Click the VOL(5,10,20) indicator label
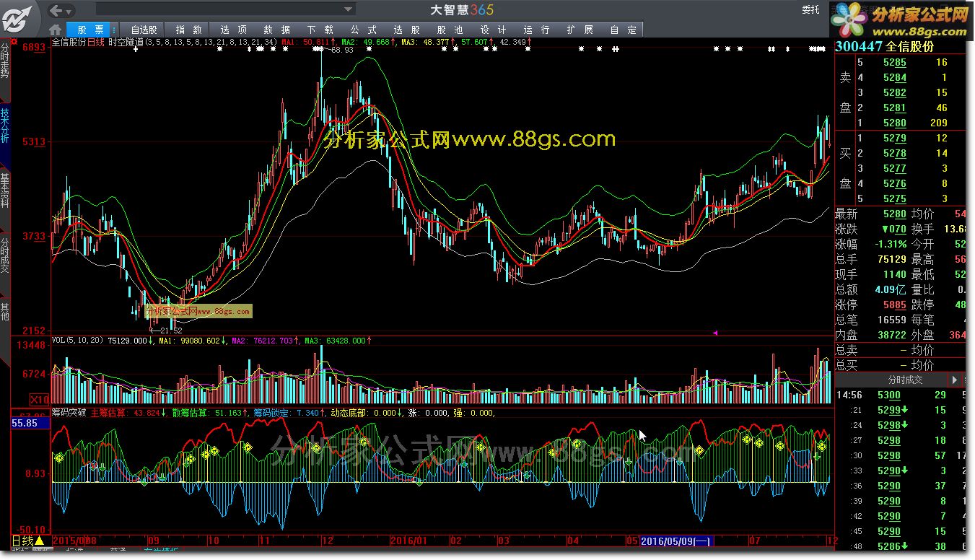The image size is (975, 560). click(x=78, y=340)
